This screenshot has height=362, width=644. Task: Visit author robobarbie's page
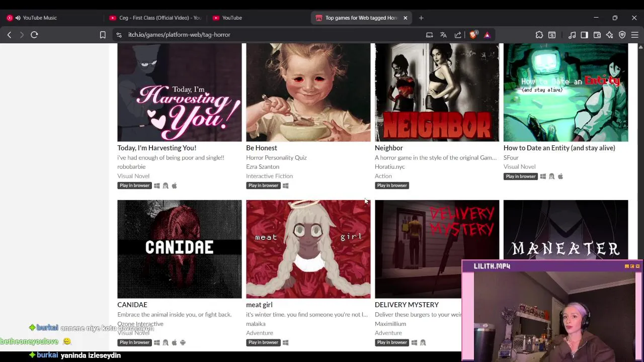[131, 166]
